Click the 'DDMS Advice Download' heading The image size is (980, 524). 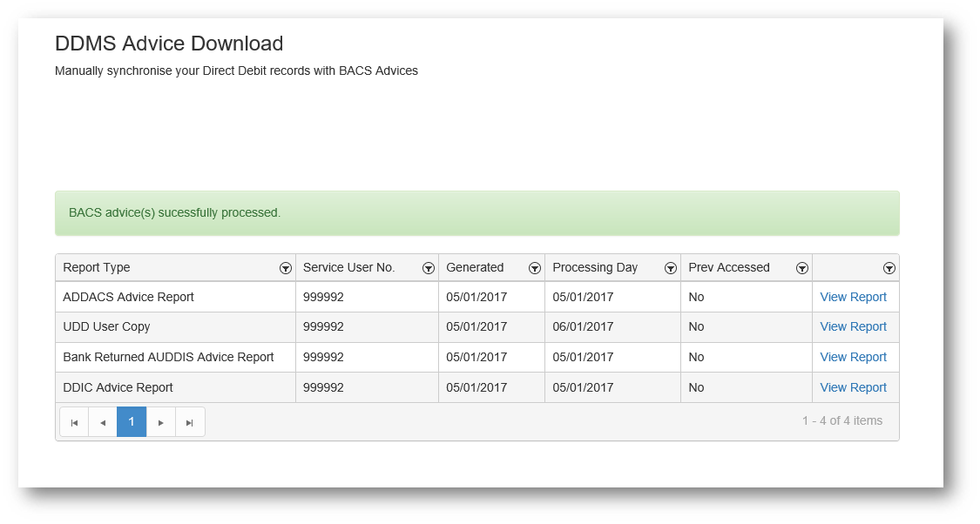coord(169,44)
